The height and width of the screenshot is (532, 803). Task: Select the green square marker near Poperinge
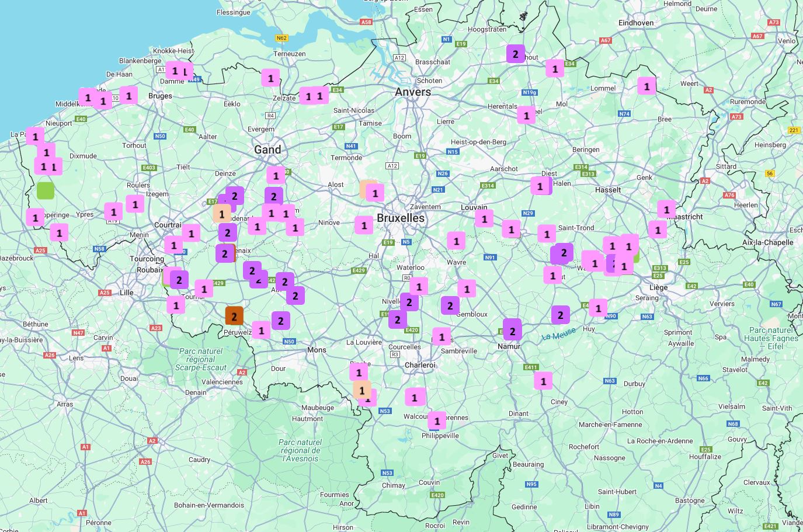(x=46, y=190)
